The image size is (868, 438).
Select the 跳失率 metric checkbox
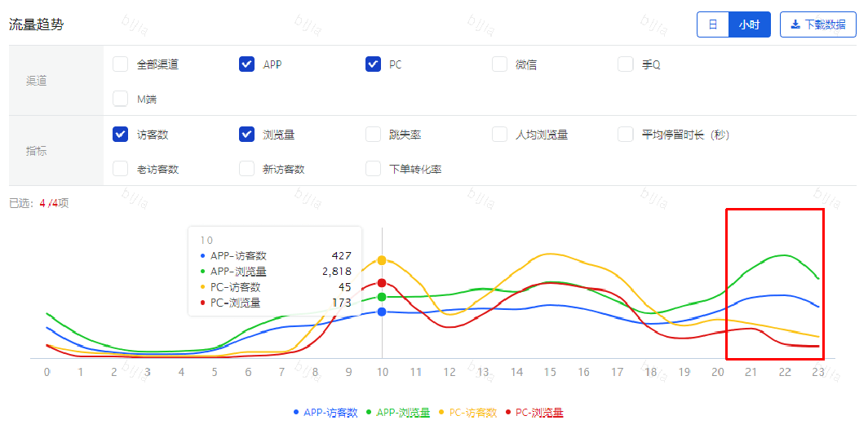click(x=373, y=135)
